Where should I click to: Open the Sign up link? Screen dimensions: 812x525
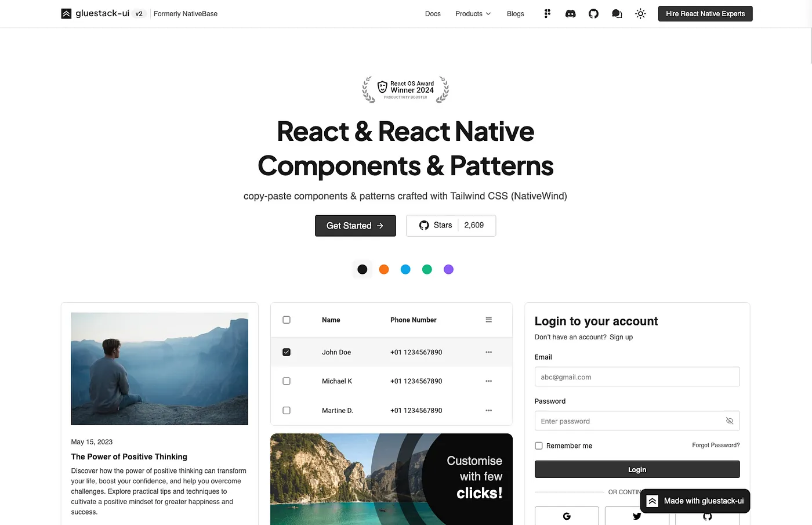pos(621,337)
